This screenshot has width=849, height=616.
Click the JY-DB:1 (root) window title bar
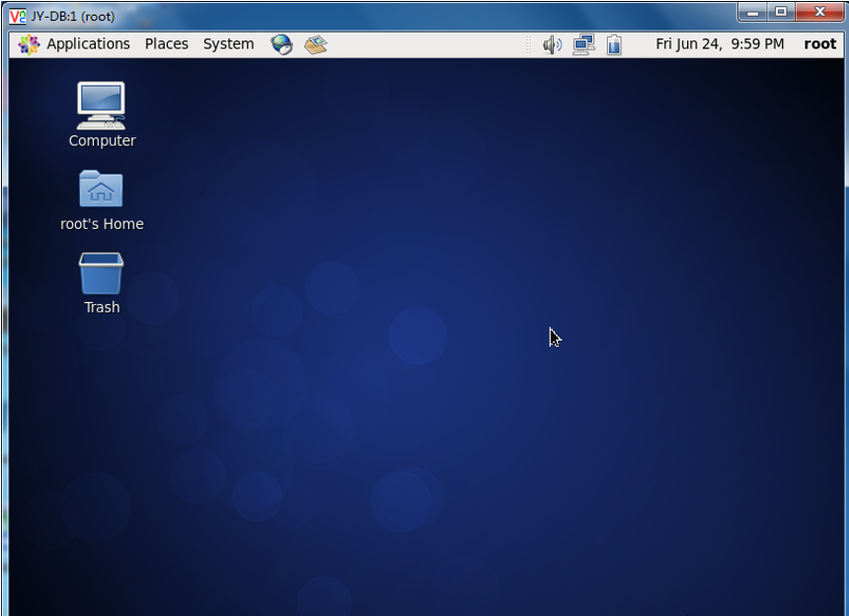coord(395,16)
